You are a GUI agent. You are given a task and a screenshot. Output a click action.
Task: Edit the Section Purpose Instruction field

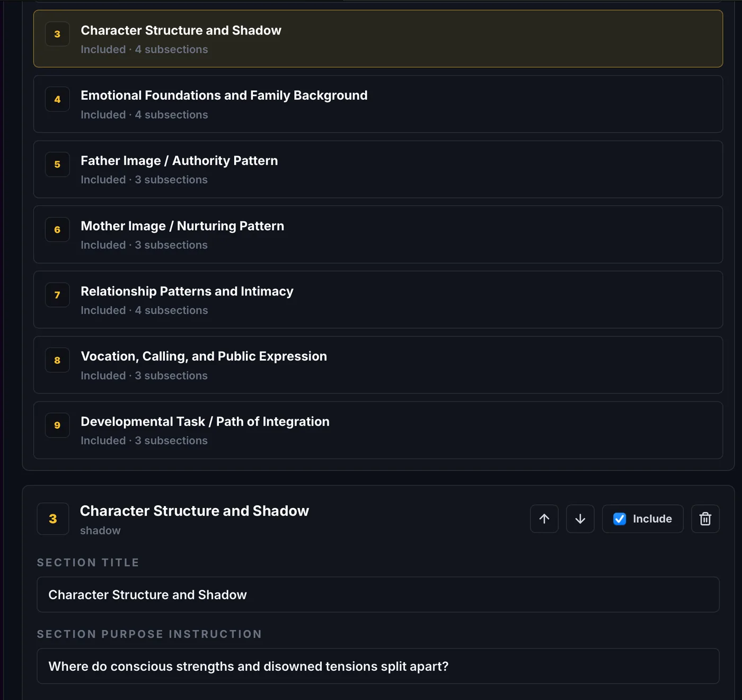click(378, 666)
